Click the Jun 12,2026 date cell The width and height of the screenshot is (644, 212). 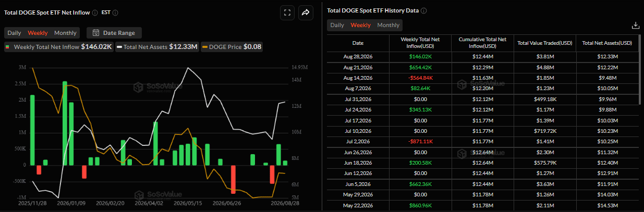pyautogui.click(x=358, y=173)
